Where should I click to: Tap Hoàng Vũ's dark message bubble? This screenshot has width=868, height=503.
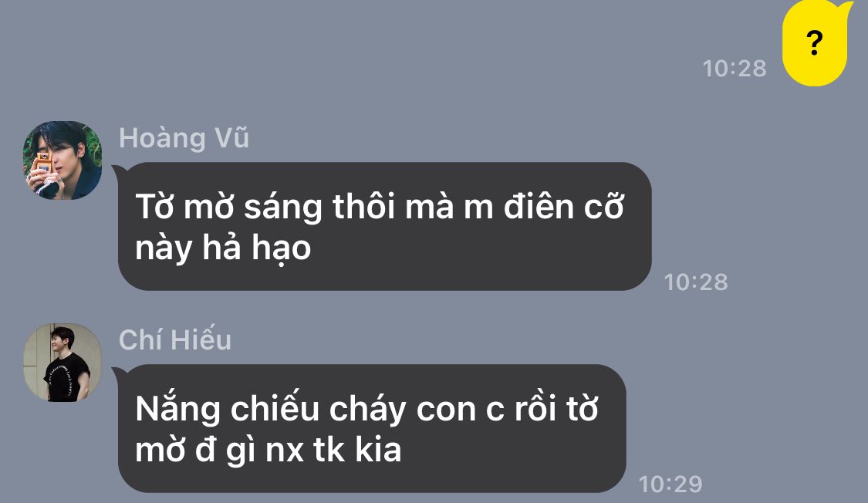click(384, 226)
